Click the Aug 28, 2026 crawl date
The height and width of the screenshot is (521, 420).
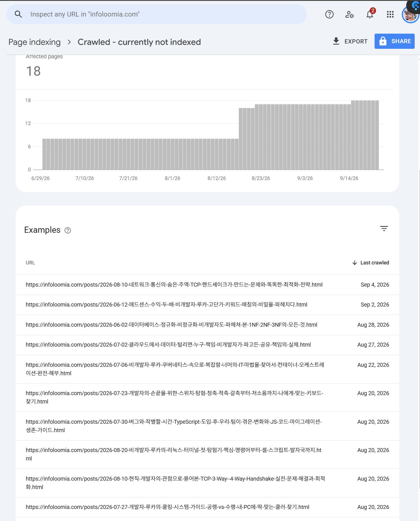(x=373, y=325)
